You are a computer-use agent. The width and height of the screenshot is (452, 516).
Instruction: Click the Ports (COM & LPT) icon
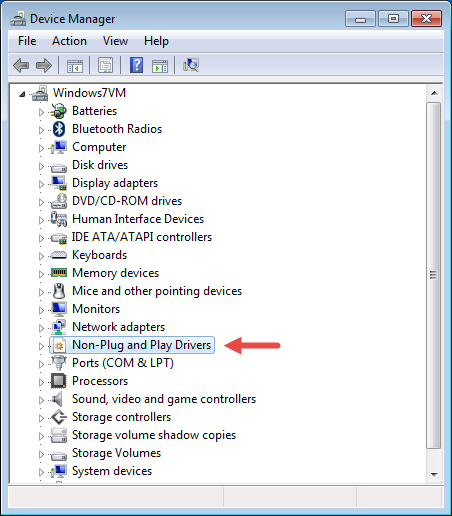pos(59,363)
